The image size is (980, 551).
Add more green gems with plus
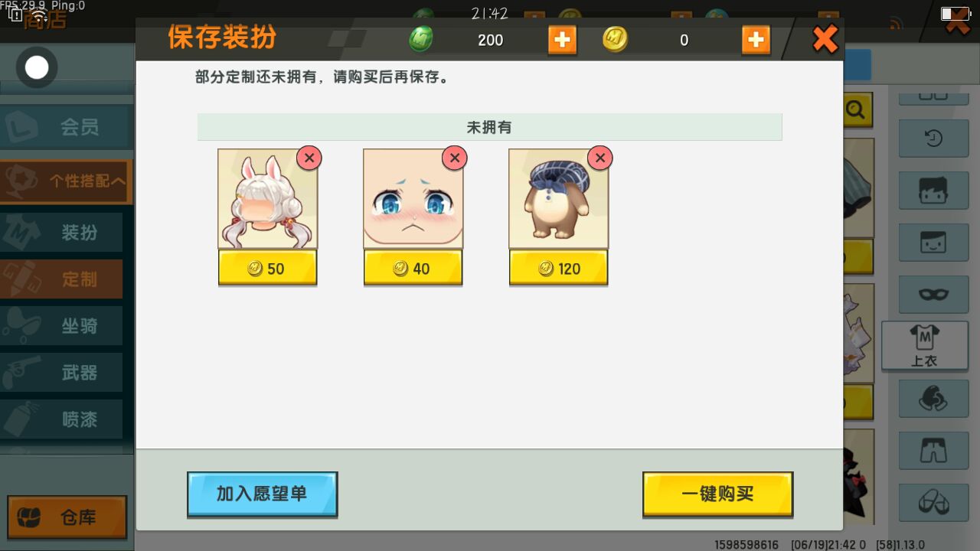click(562, 40)
